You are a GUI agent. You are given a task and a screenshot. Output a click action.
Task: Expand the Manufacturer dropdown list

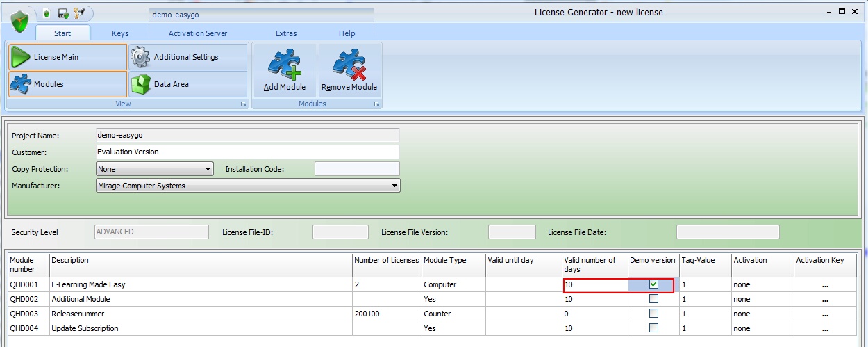pyautogui.click(x=394, y=186)
